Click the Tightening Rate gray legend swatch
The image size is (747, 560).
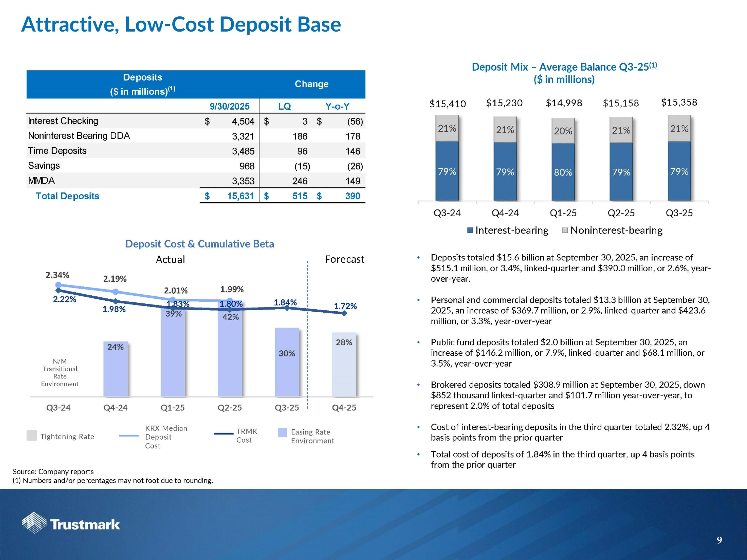pyautogui.click(x=31, y=436)
